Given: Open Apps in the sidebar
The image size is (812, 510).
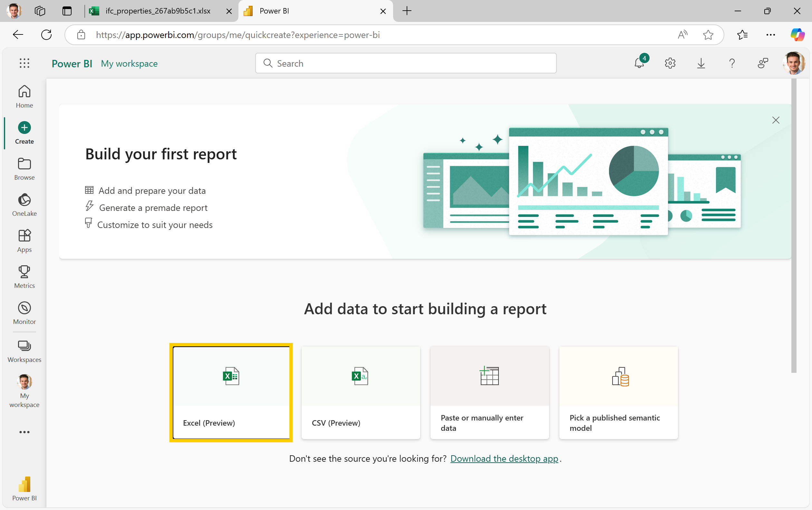Looking at the screenshot, I should click(x=24, y=241).
